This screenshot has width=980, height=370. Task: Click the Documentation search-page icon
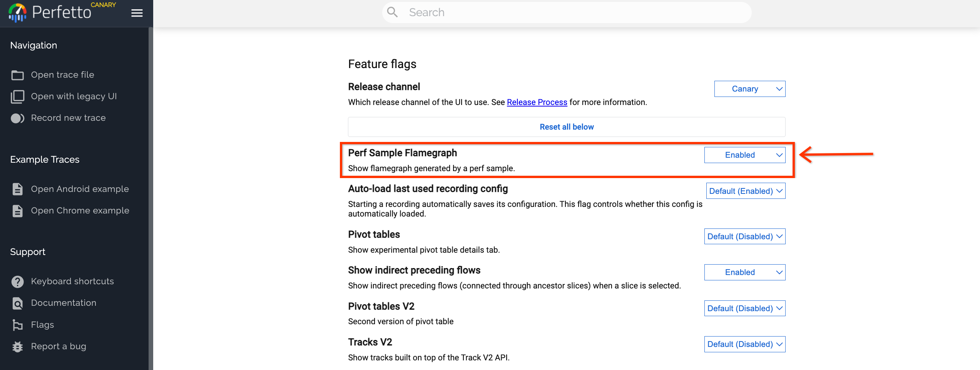click(17, 303)
